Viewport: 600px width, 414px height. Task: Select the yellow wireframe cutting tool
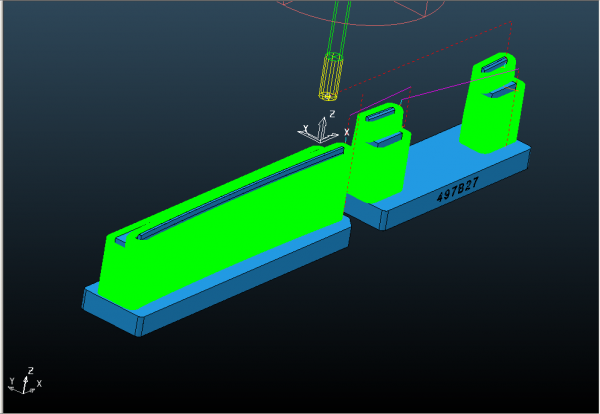pos(330,77)
